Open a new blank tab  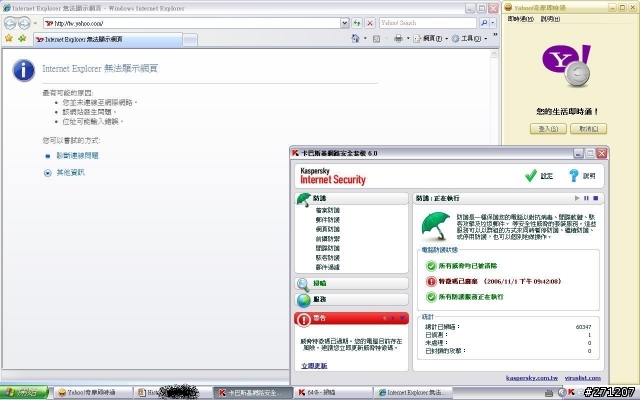(x=190, y=40)
